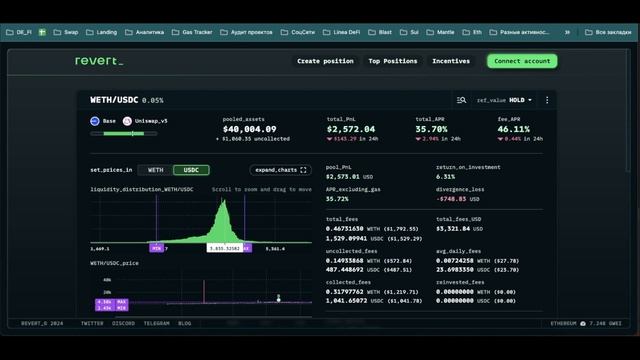Open the Linea DeFi bookmark folder

342,32
